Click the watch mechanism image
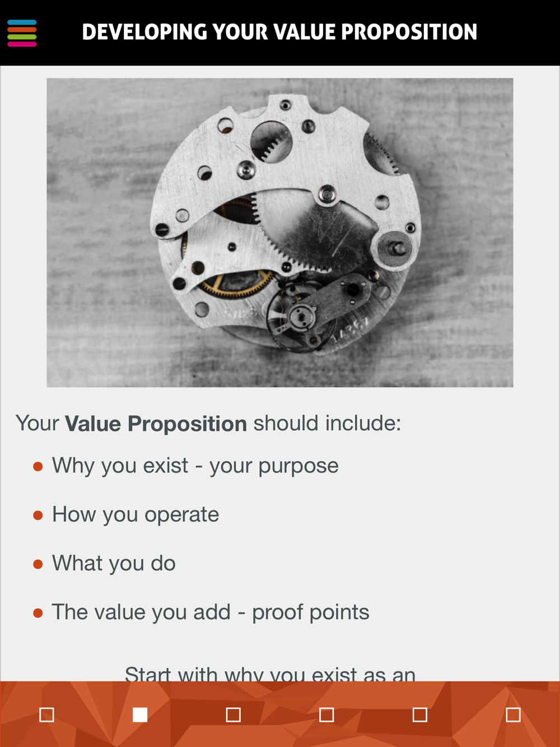Screen dimensions: 560x747 tap(280, 233)
